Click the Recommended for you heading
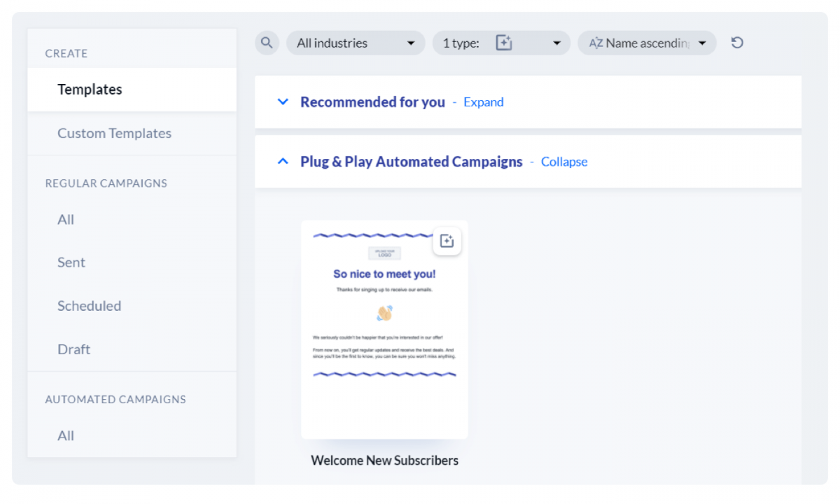The width and height of the screenshot is (840, 504). [x=372, y=102]
